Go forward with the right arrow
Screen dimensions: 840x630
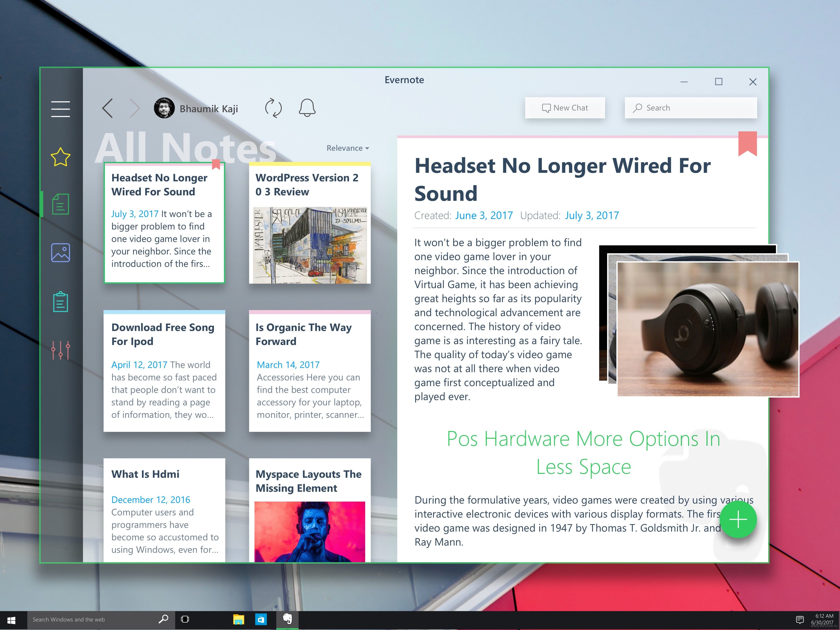coord(135,108)
